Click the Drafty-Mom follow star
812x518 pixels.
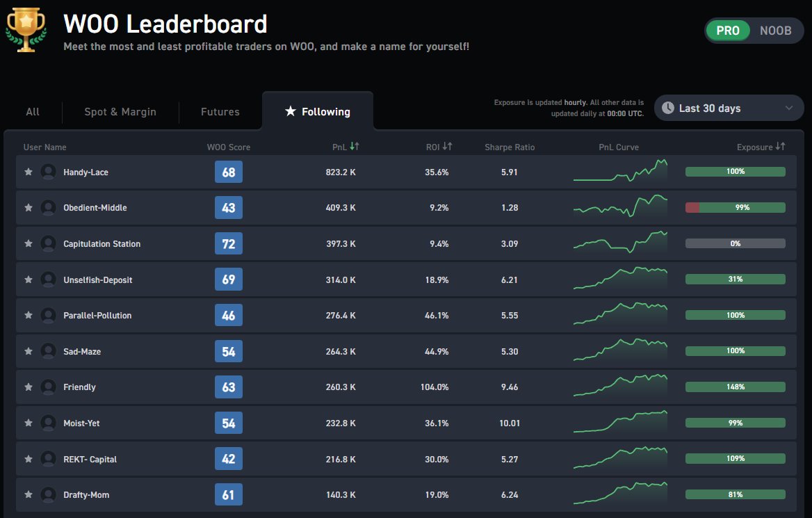coord(29,494)
